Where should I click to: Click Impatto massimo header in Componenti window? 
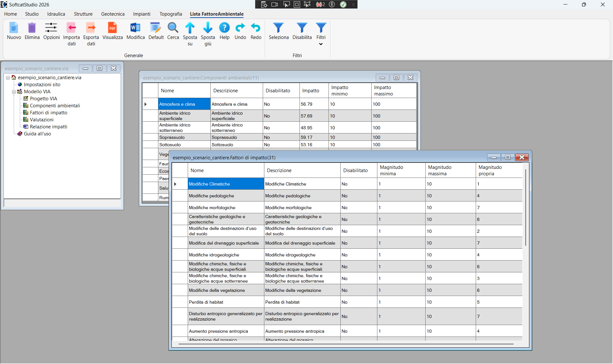click(394, 91)
